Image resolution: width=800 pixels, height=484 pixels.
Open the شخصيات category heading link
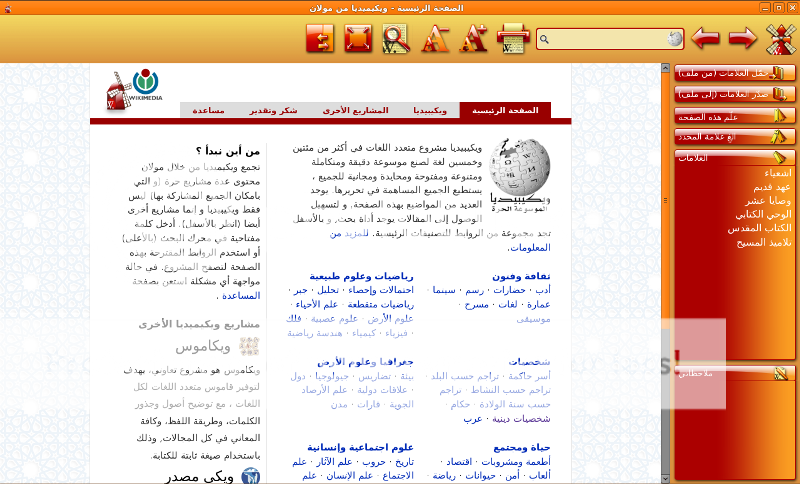tap(530, 362)
